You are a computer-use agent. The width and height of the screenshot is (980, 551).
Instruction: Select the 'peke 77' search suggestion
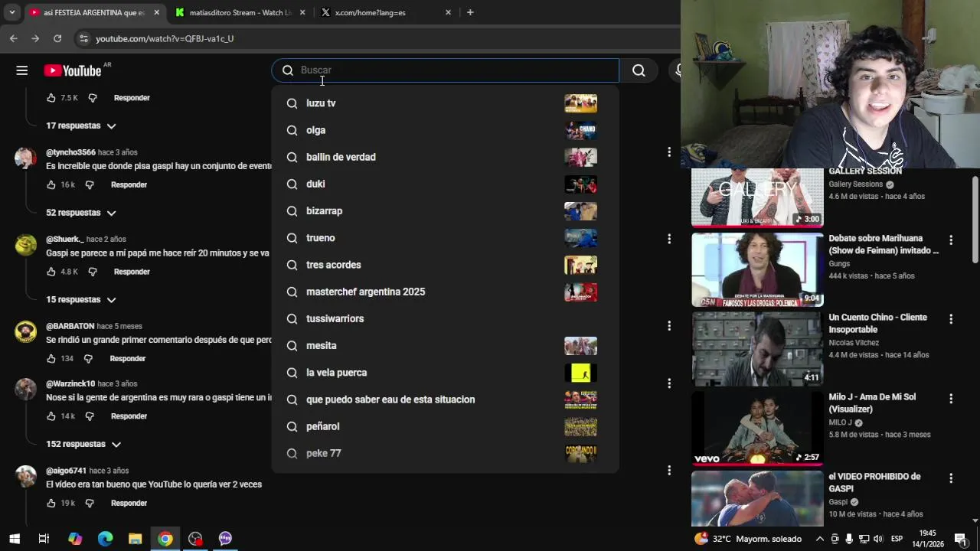445,453
